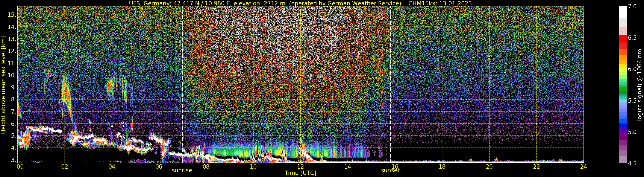Click the height axis tick '8.'

pos(13,100)
